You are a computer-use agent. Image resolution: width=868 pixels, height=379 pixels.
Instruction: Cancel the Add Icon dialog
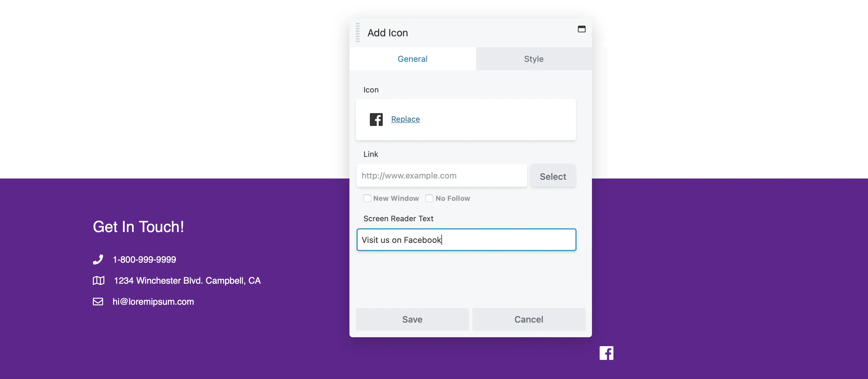528,319
